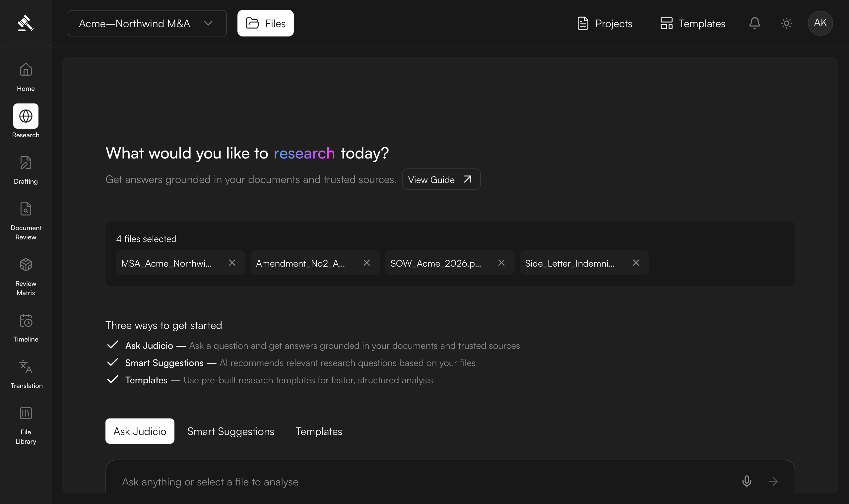
Task: Switch to the Smart Suggestions tab
Action: pyautogui.click(x=231, y=431)
